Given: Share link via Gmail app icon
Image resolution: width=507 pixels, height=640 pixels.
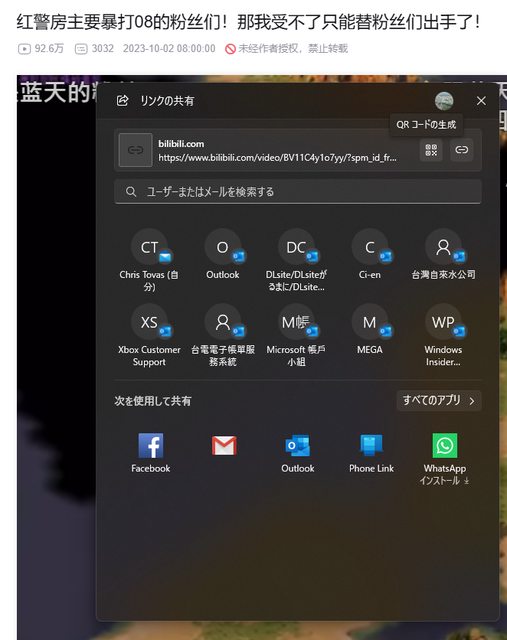Looking at the screenshot, I should pos(224,446).
